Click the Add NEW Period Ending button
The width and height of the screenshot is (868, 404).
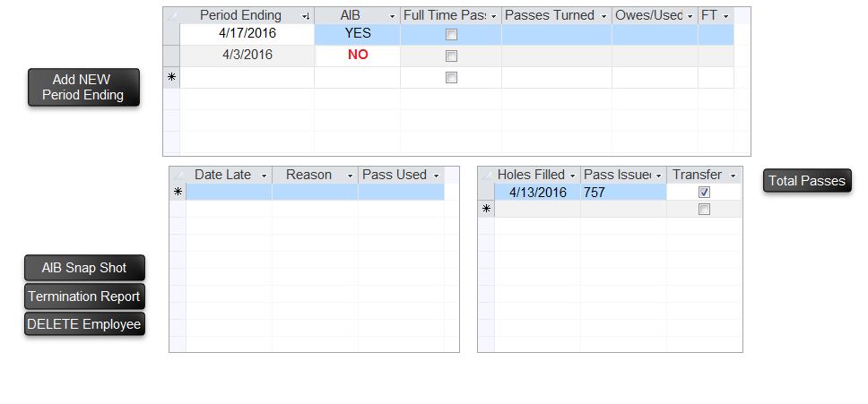83,88
